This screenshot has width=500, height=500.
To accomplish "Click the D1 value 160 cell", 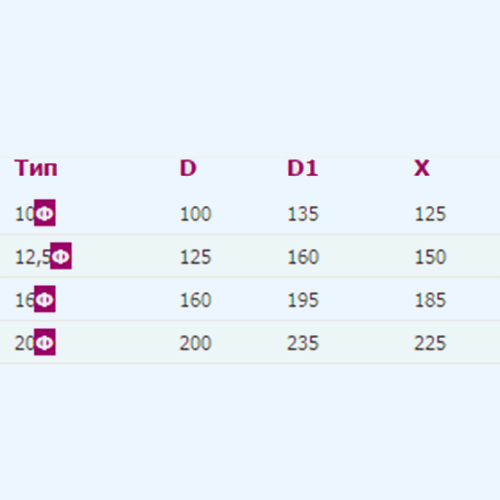I will [x=303, y=257].
